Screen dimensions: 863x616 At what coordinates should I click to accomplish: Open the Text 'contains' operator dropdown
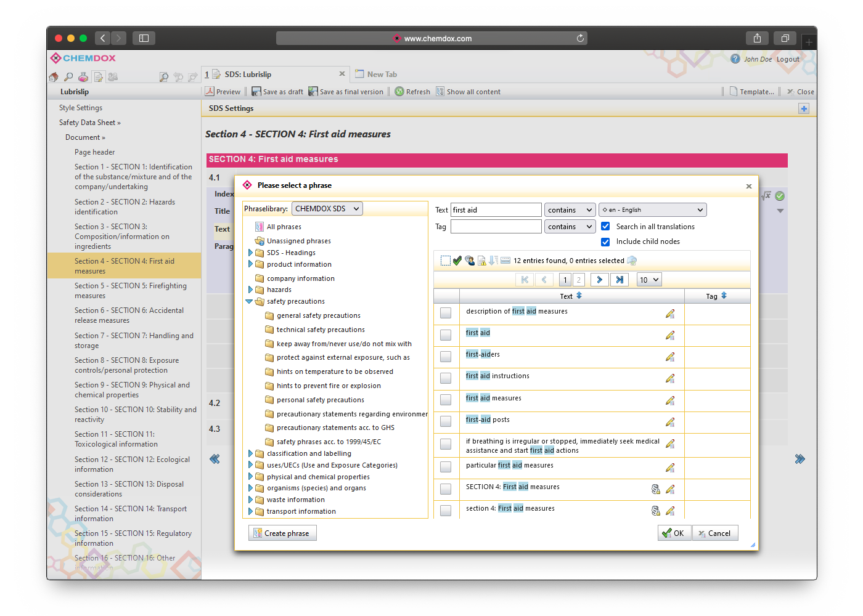570,210
